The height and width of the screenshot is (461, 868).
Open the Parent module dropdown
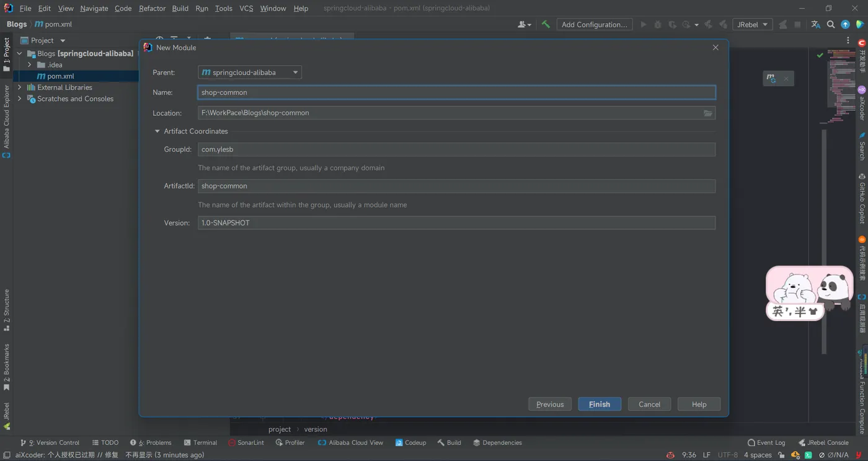(250, 72)
